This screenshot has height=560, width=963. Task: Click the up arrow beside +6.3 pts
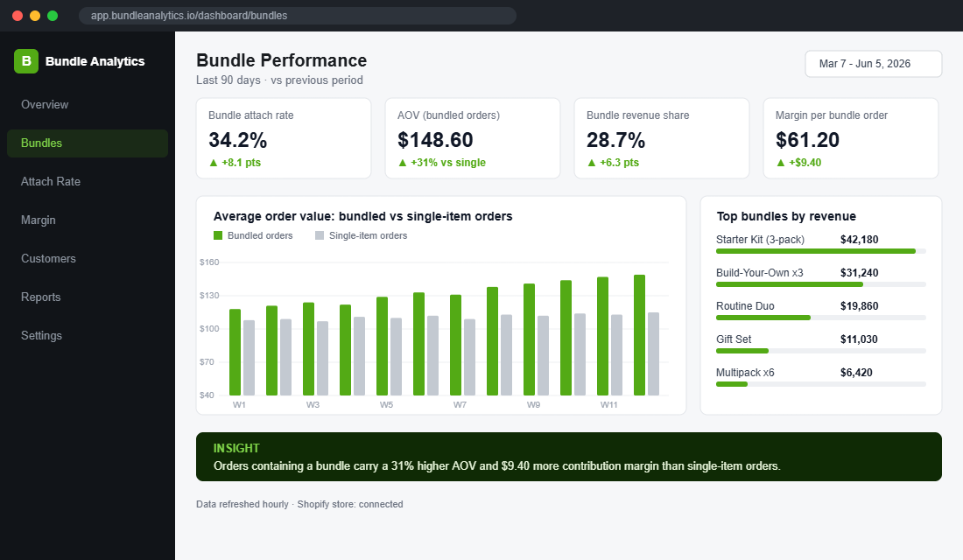(x=592, y=163)
